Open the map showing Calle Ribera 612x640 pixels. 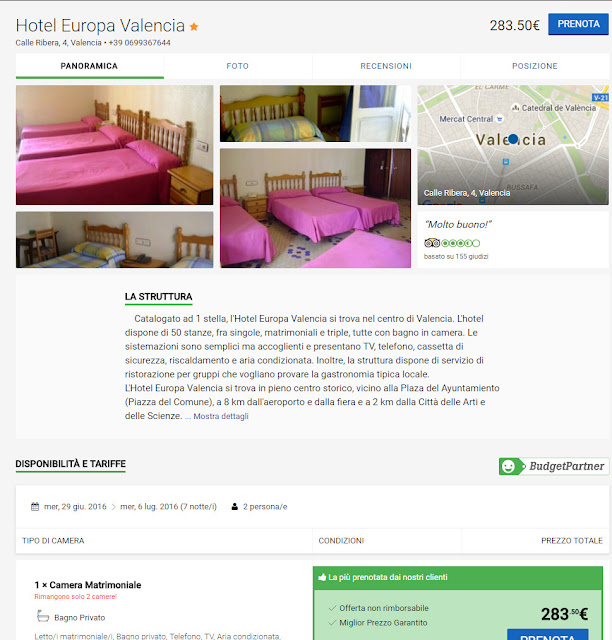coord(513,145)
